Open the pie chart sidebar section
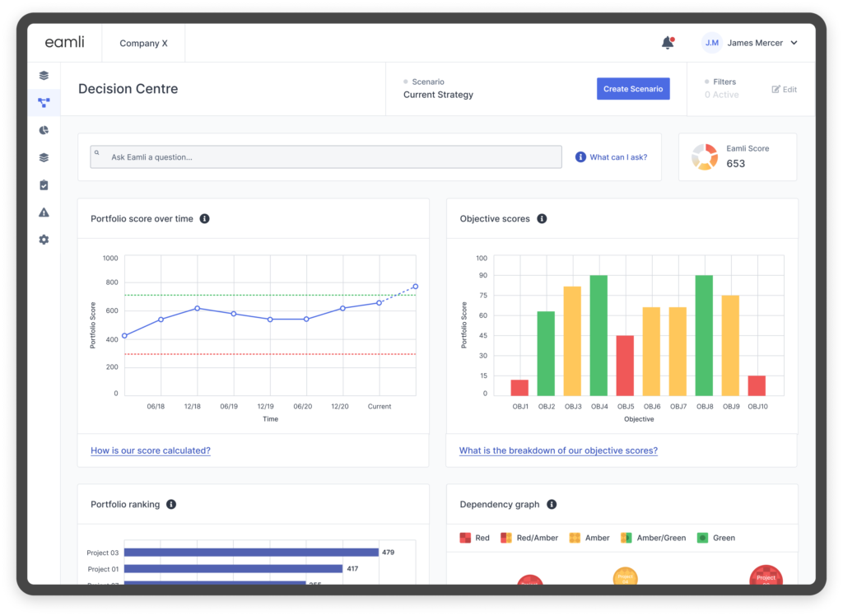The width and height of the screenshot is (843, 616). [x=44, y=130]
